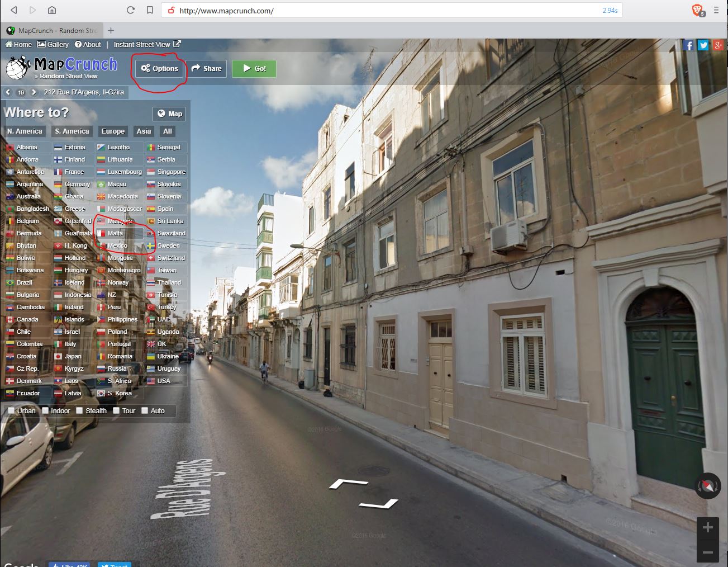728x567 pixels.
Task: Toggle Japan in the country list
Action: click(x=73, y=356)
